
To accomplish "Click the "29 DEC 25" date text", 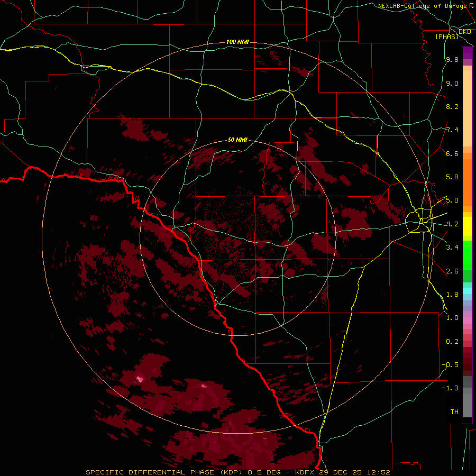I will 339,472.
